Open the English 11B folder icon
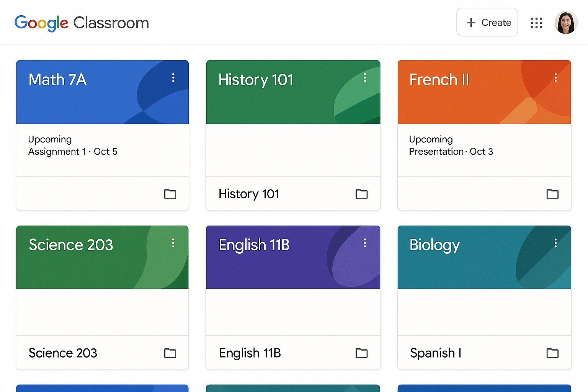Viewport: 588px width, 392px height. [362, 353]
